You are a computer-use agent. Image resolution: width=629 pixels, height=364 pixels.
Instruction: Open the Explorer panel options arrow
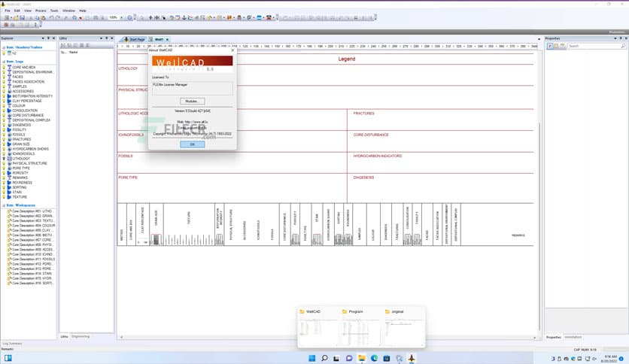(x=43, y=38)
